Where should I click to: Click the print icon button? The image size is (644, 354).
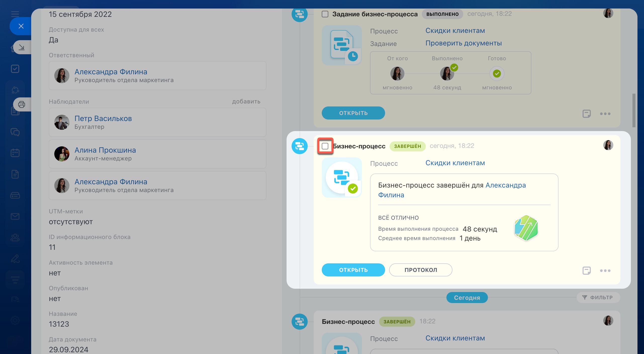[22, 104]
